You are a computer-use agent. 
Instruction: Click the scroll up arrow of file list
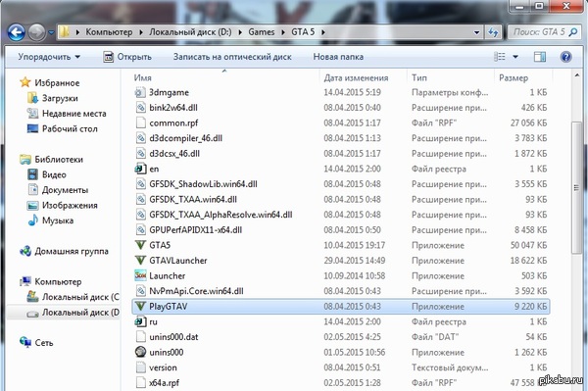click(577, 75)
